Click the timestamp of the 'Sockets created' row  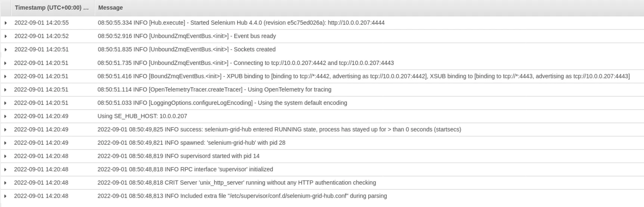pyautogui.click(x=41, y=49)
